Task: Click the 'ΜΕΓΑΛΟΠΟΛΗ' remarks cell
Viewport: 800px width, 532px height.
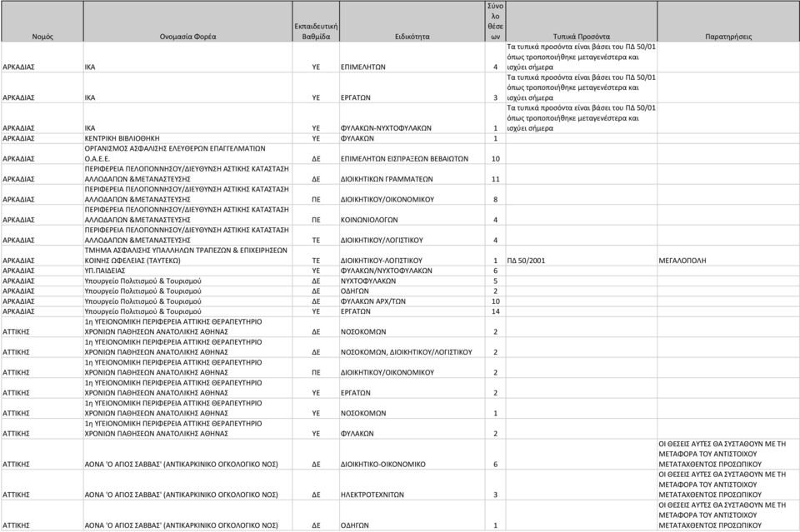Action: [728, 256]
